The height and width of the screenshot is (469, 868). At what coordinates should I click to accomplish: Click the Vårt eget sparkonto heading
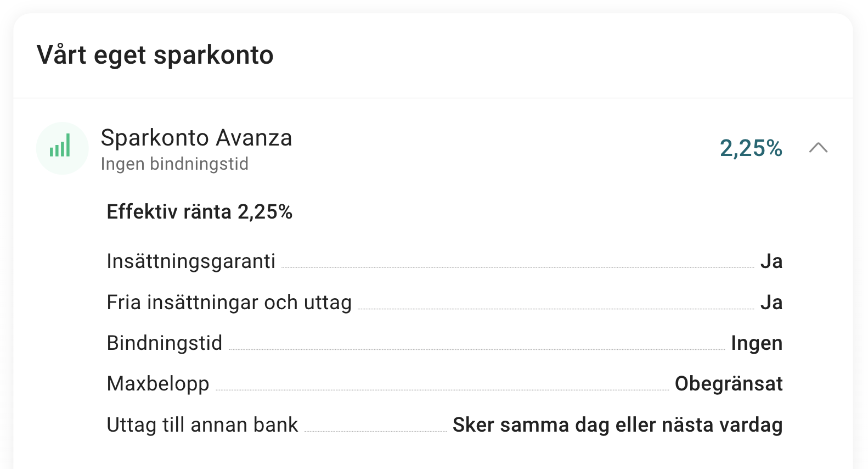click(x=155, y=55)
